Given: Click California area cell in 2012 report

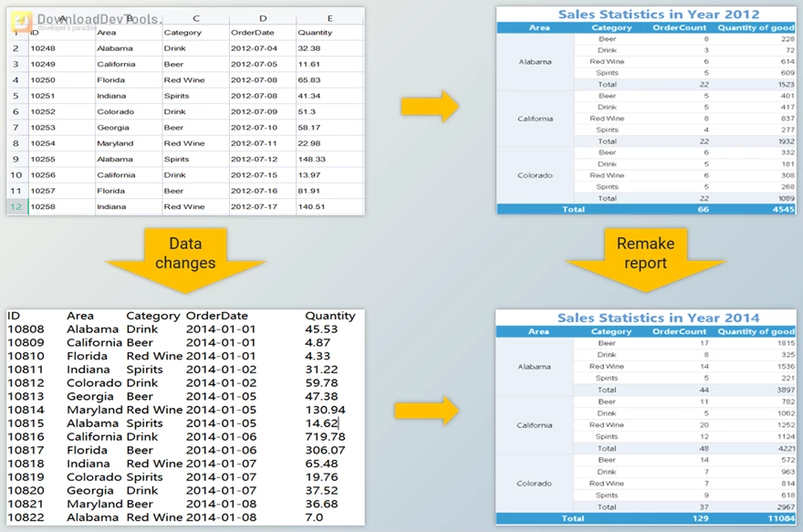Looking at the screenshot, I should tap(535, 119).
